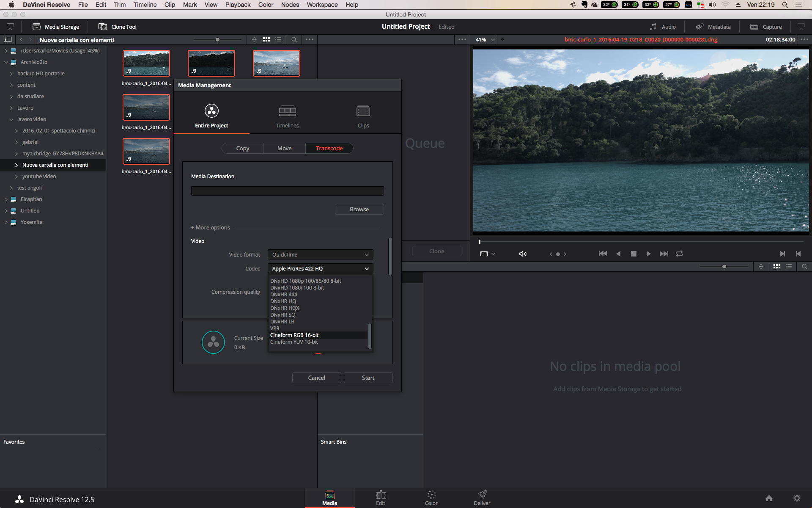This screenshot has height=508, width=812.
Task: Expand the youtube video folder
Action: tap(16, 177)
